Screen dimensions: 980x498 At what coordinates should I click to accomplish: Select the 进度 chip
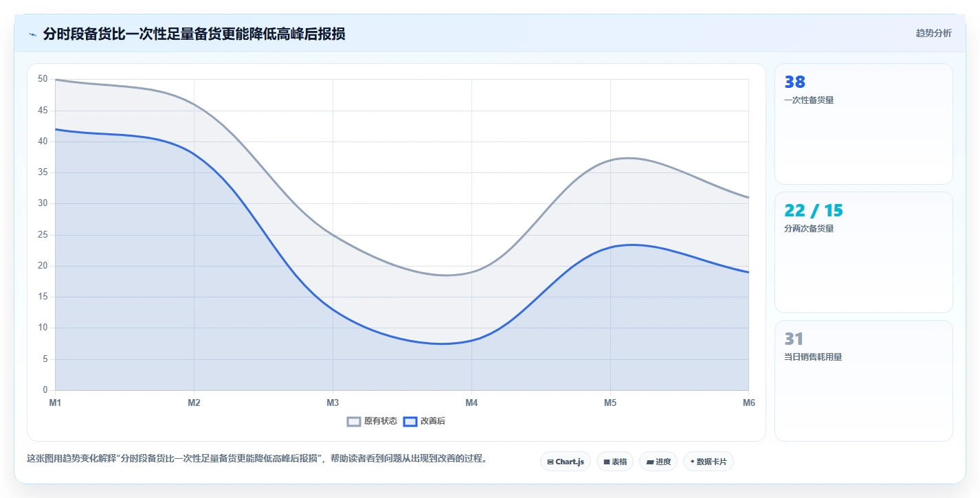[658, 462]
